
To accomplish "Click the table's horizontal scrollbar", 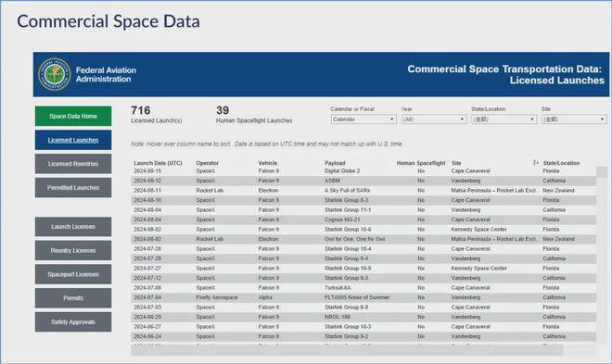I will pos(347,351).
